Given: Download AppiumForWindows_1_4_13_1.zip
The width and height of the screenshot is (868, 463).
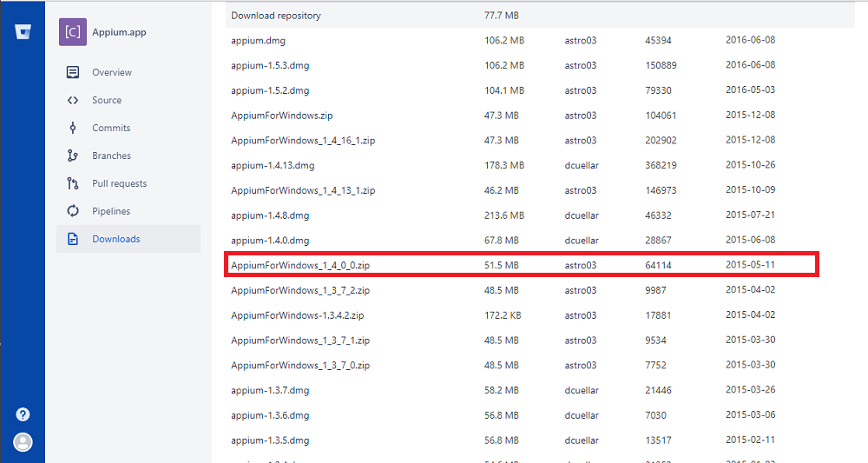Looking at the screenshot, I should pos(303,190).
